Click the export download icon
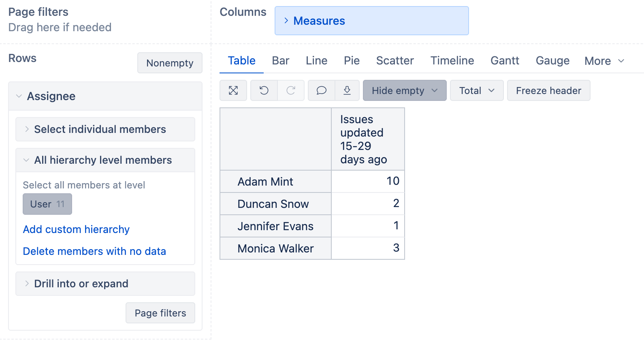This screenshot has height=342, width=644. 347,90
